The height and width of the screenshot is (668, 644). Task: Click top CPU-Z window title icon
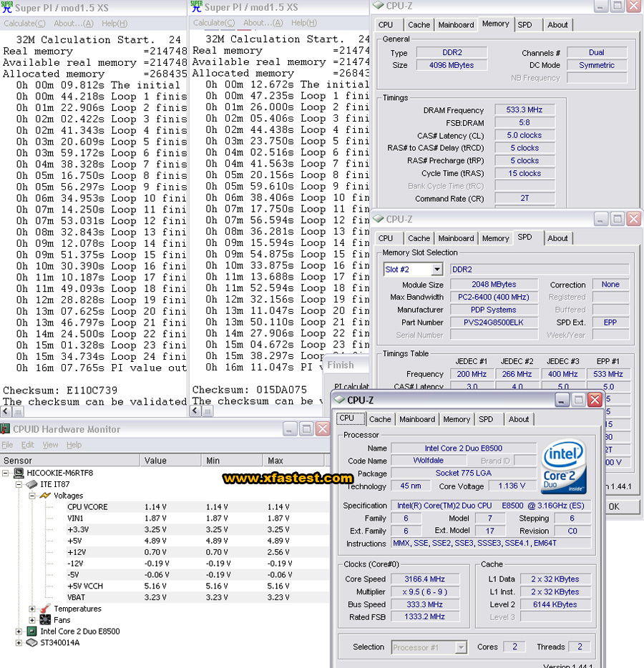[378, 5]
